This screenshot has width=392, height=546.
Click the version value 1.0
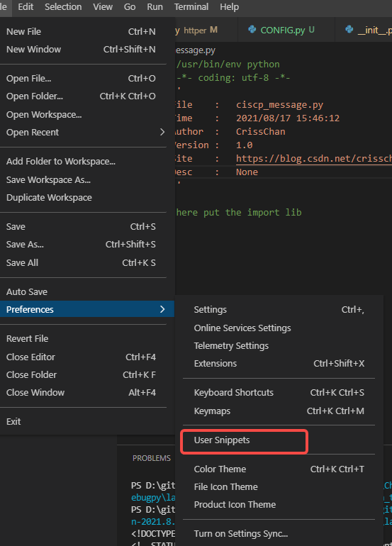pyautogui.click(x=245, y=145)
